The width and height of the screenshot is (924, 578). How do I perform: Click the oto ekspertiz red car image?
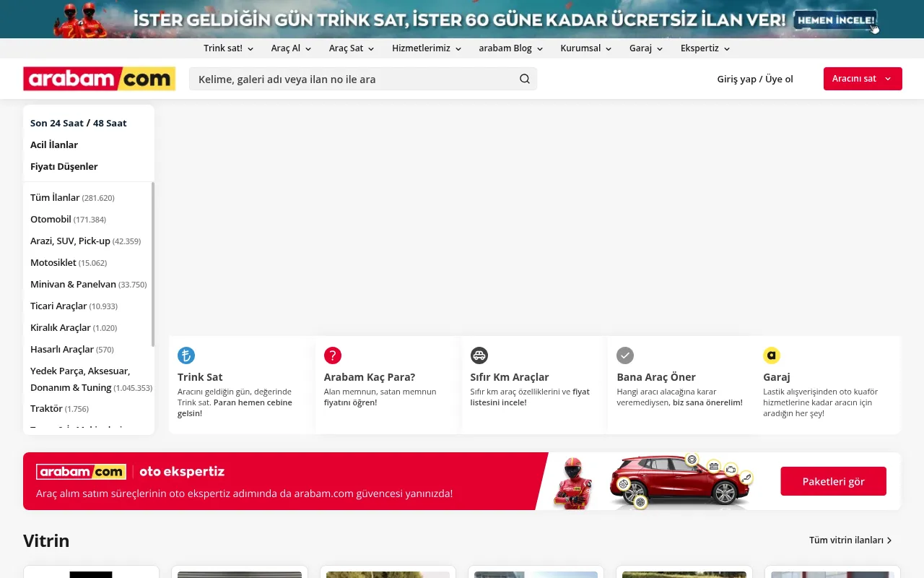pos(681,481)
